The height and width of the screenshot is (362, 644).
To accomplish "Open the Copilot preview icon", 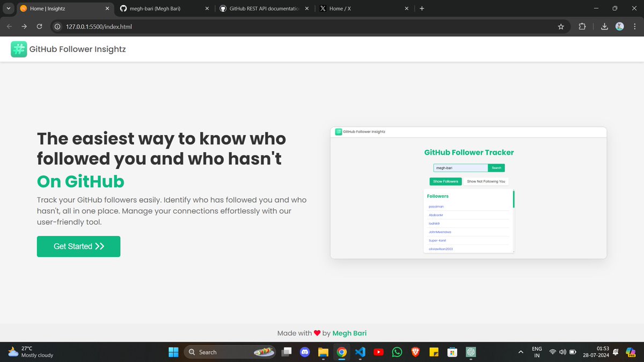I will tap(631, 352).
